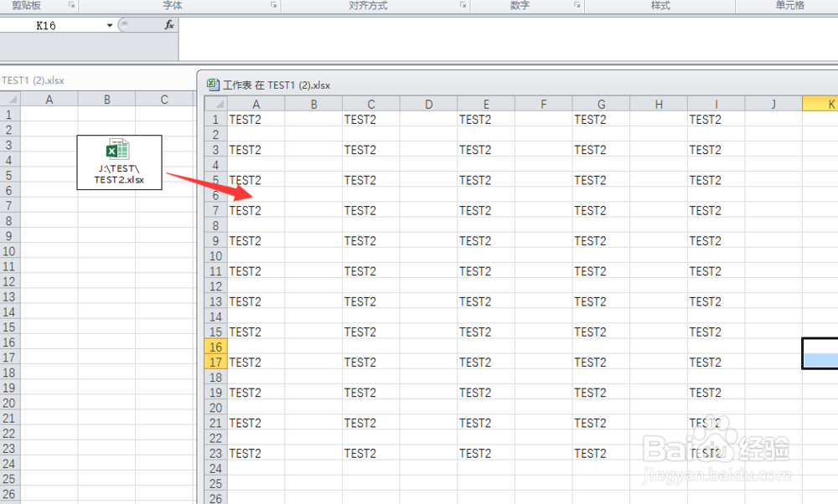Click cell G7 containing TEST2
The width and height of the screenshot is (838, 504).
[x=601, y=210]
